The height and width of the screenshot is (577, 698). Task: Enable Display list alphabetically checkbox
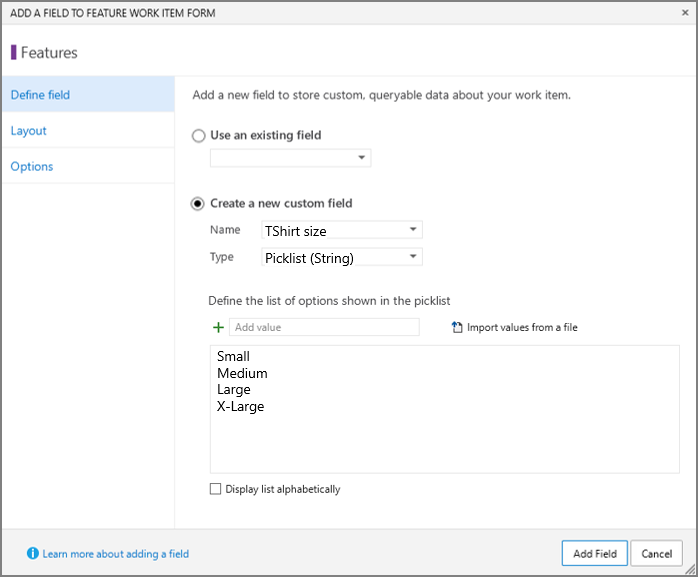215,489
